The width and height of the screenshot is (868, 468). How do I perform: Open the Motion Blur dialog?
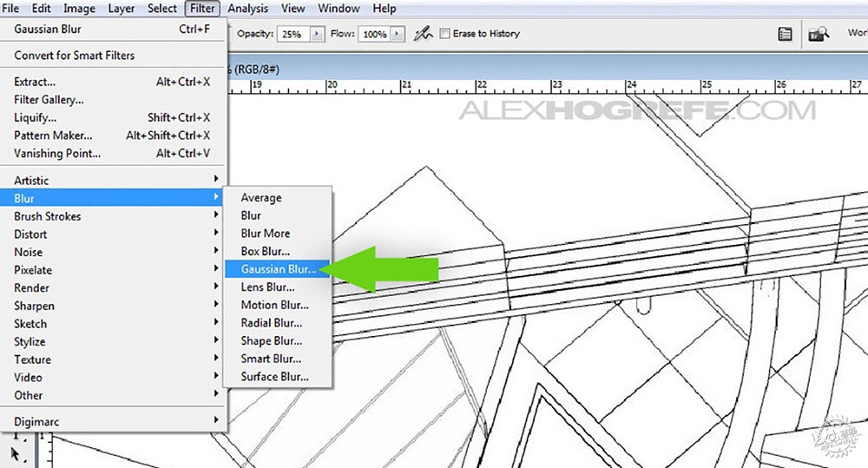pos(278,305)
